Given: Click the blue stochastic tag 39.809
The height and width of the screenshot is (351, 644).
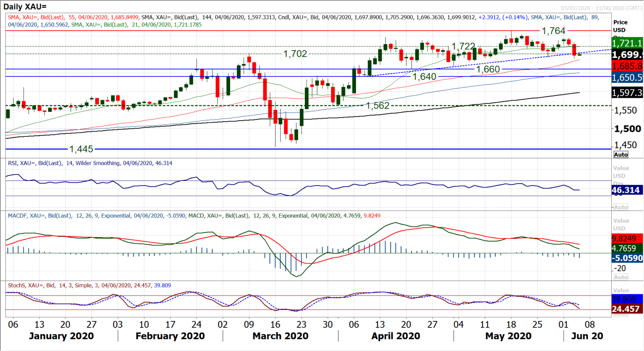Looking at the screenshot, I should pos(627,299).
